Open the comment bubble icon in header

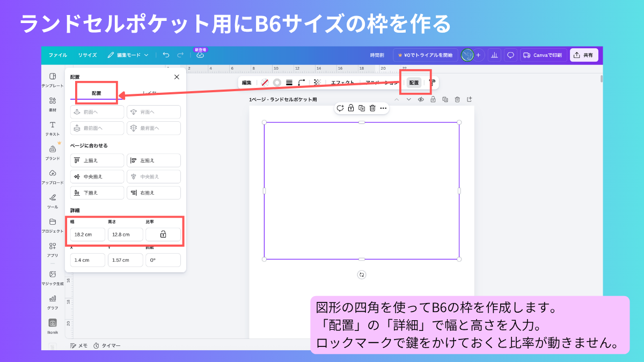coord(510,55)
